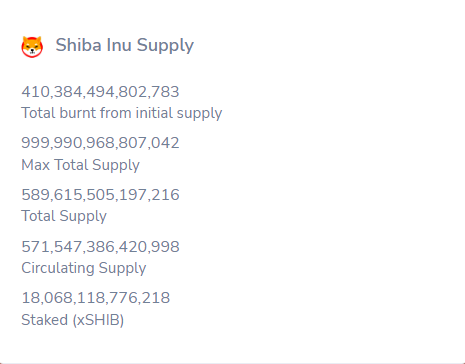Select the Shiba Inu Supply heading
This screenshot has height=364, width=465.
click(x=124, y=46)
